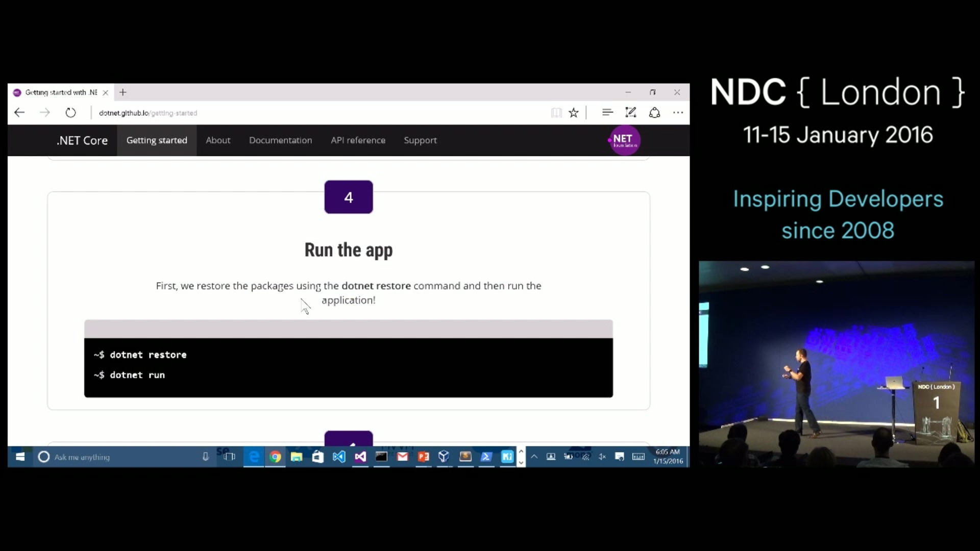Add page to favorites star
This screenshot has height=551, width=980.
[x=574, y=113]
